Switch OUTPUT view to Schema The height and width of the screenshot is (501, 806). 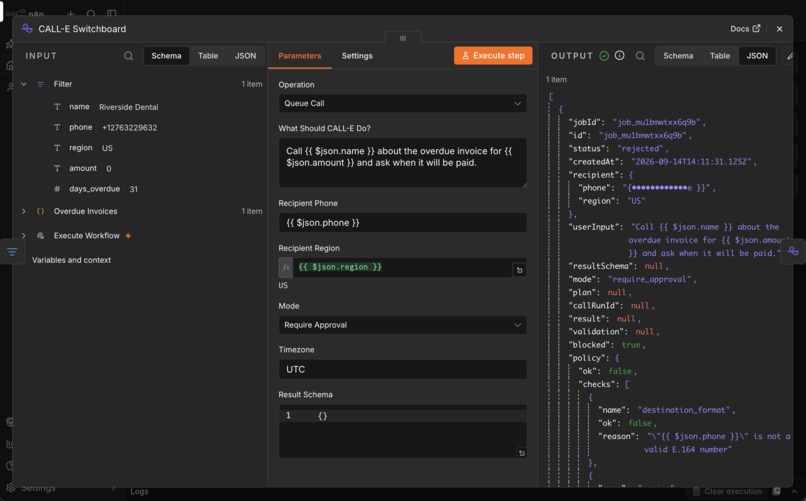click(678, 55)
